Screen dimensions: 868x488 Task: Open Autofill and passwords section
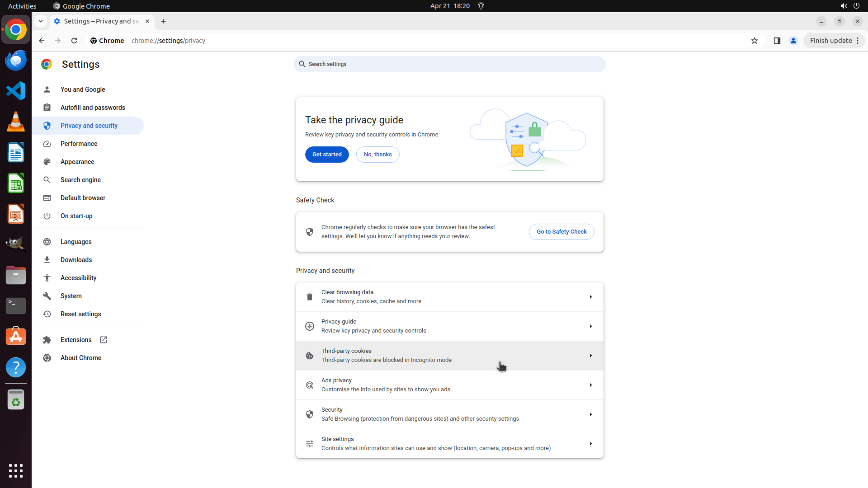click(93, 108)
